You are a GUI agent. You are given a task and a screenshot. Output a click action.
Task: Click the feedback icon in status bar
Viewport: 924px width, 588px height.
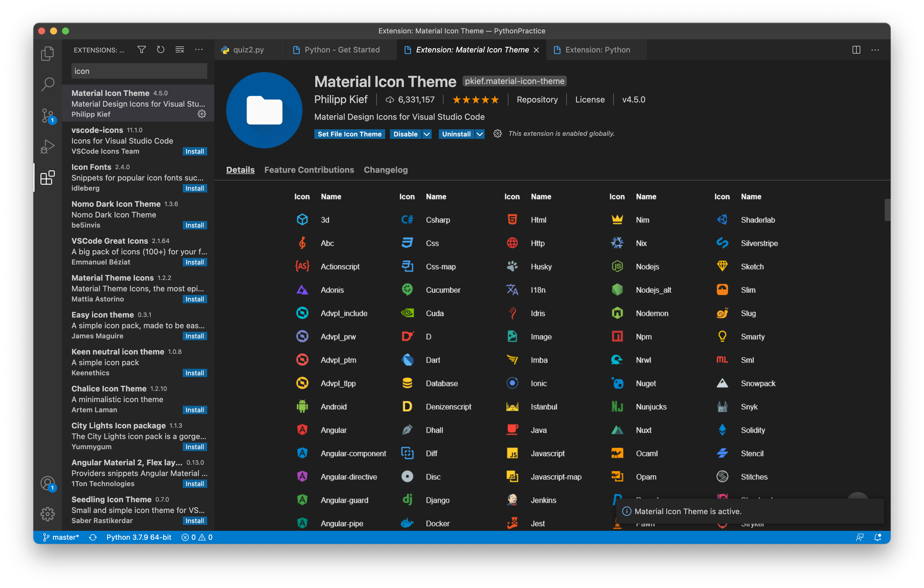[859, 537]
